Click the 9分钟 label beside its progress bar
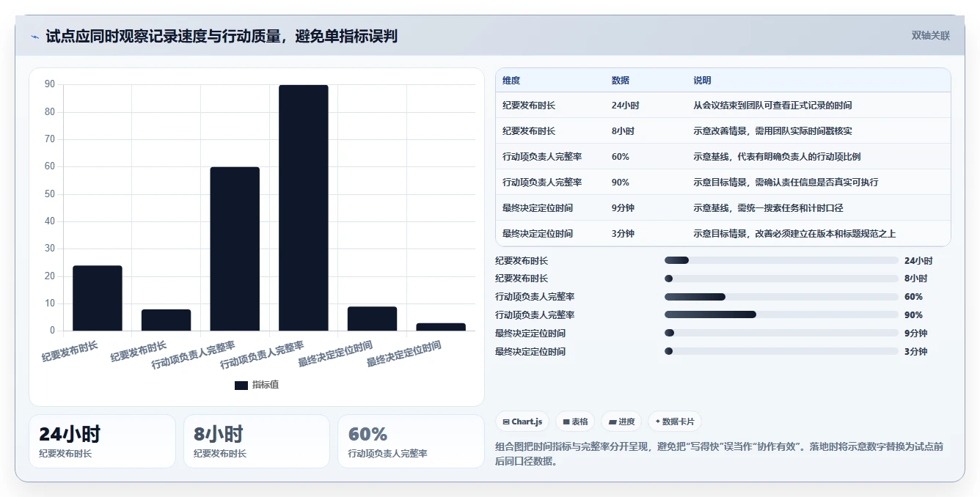The image size is (980, 497). click(916, 333)
